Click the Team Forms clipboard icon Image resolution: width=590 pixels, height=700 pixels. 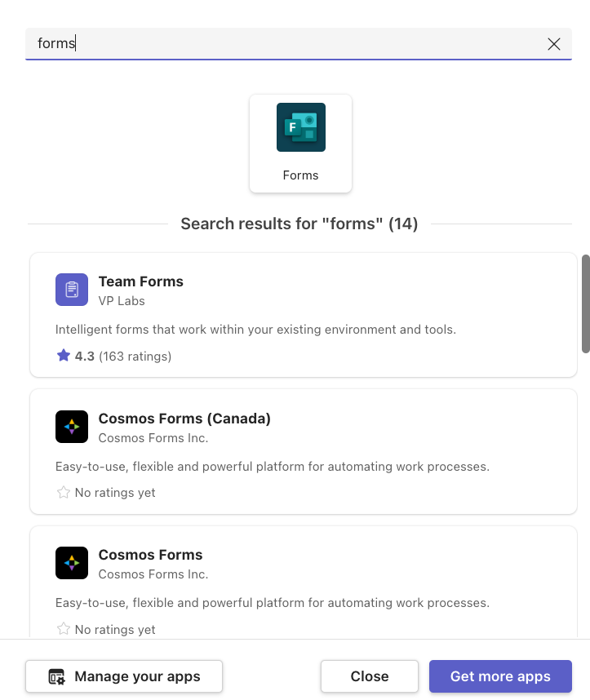click(x=72, y=290)
